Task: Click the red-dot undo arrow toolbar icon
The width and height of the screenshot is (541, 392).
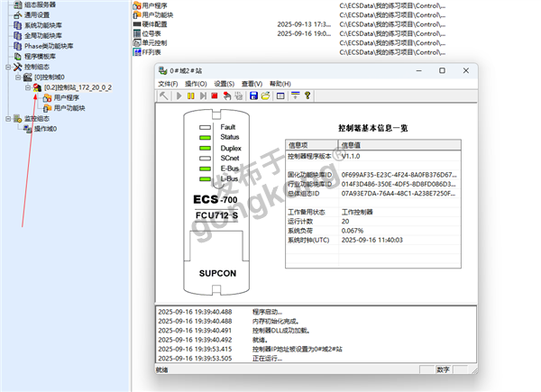Action: (x=226, y=96)
